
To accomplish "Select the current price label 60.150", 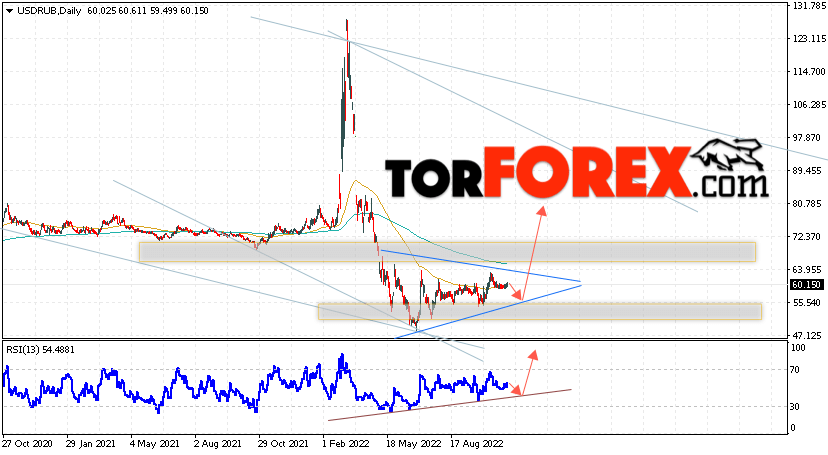I will 806,285.
